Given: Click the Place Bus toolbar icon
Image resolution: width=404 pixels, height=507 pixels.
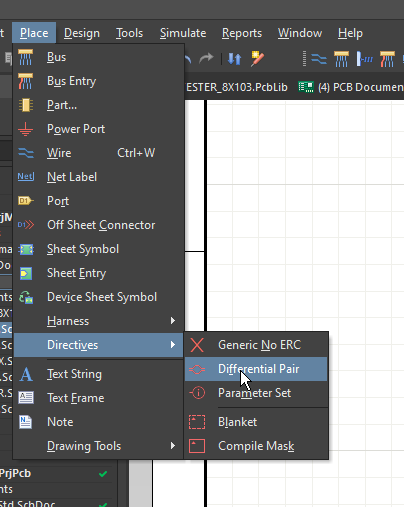Looking at the screenshot, I should (341, 59).
